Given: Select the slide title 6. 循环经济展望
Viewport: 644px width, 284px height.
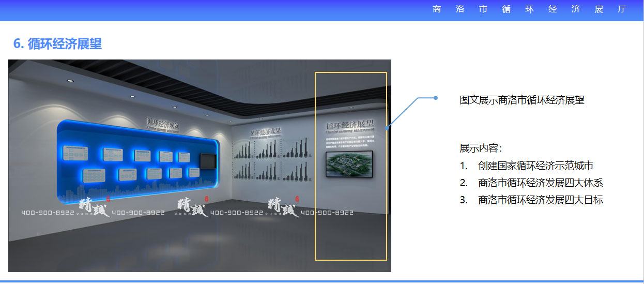Looking at the screenshot, I should coord(57,44).
